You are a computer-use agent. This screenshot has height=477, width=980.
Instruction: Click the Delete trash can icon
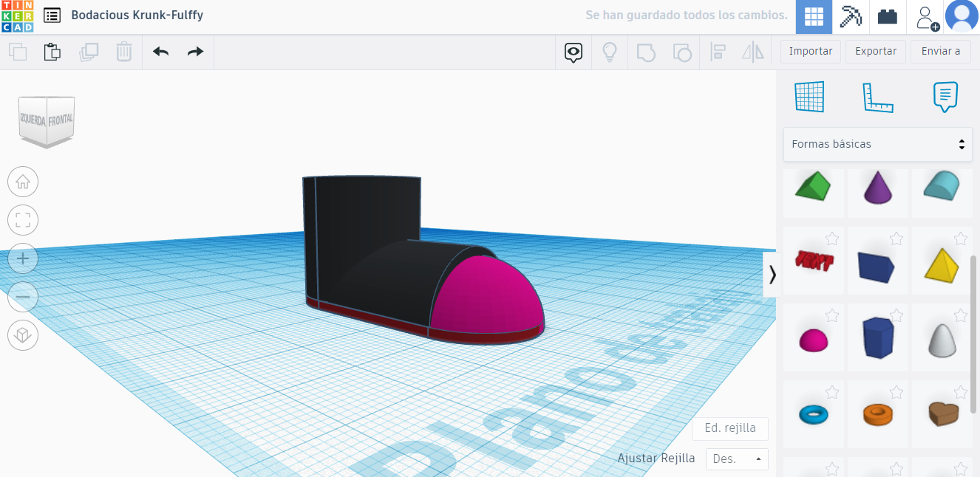[x=123, y=52]
